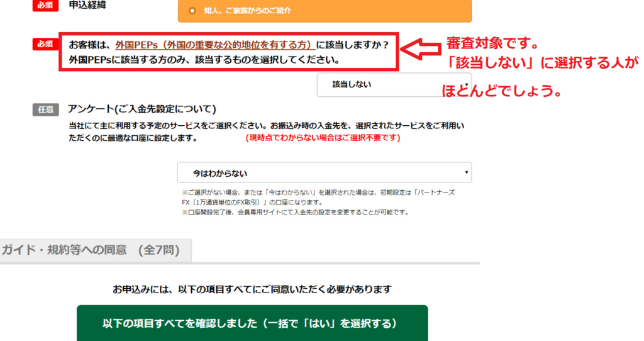Viewport: 644px width, 341px height.
Task: Click the gray 任意 badge beside アンケート
Action: click(45, 109)
